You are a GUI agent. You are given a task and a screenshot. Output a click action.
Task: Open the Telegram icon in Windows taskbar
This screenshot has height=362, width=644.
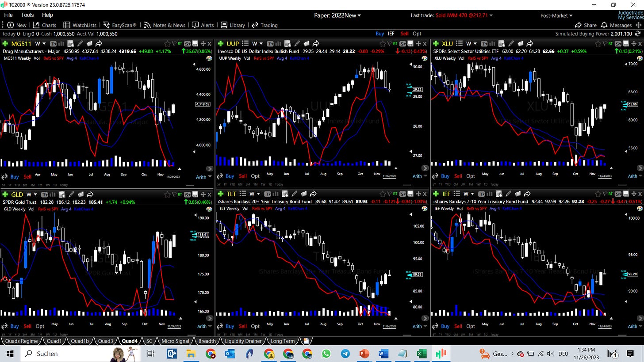click(345, 354)
